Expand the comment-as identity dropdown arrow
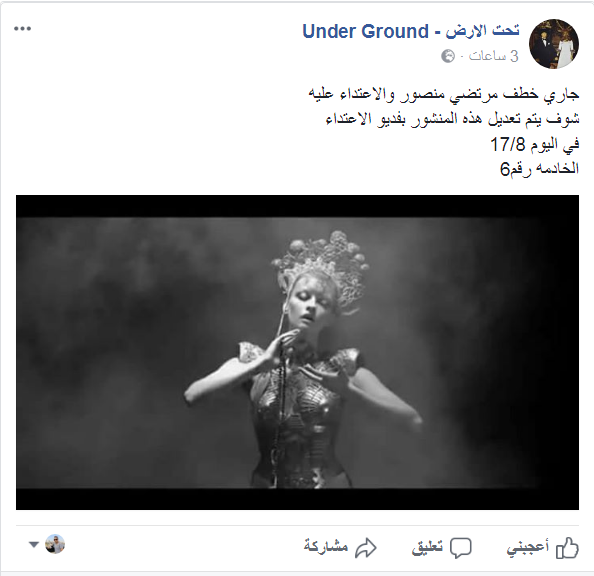 pos(34,545)
